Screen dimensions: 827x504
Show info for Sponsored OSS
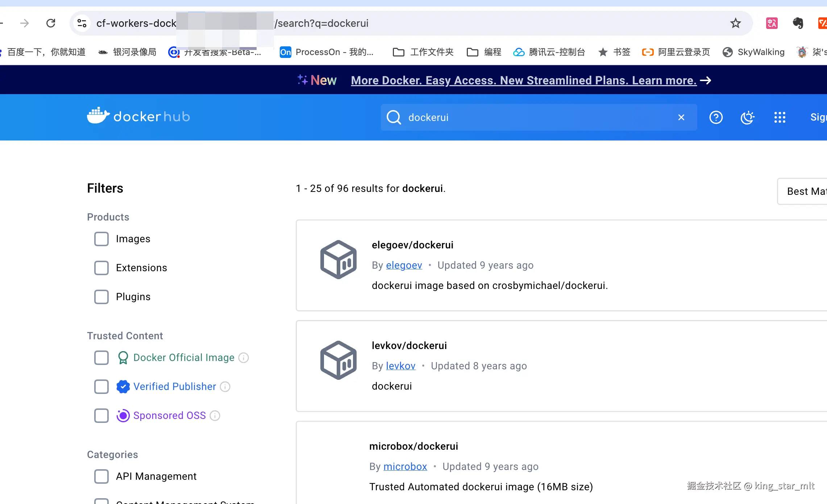point(215,416)
